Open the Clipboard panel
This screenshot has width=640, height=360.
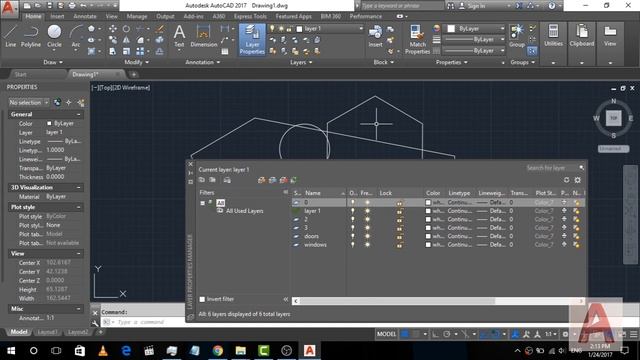(582, 35)
